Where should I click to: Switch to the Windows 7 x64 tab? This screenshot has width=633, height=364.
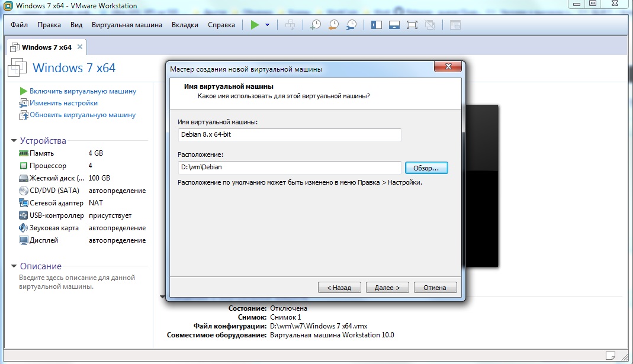(x=46, y=47)
